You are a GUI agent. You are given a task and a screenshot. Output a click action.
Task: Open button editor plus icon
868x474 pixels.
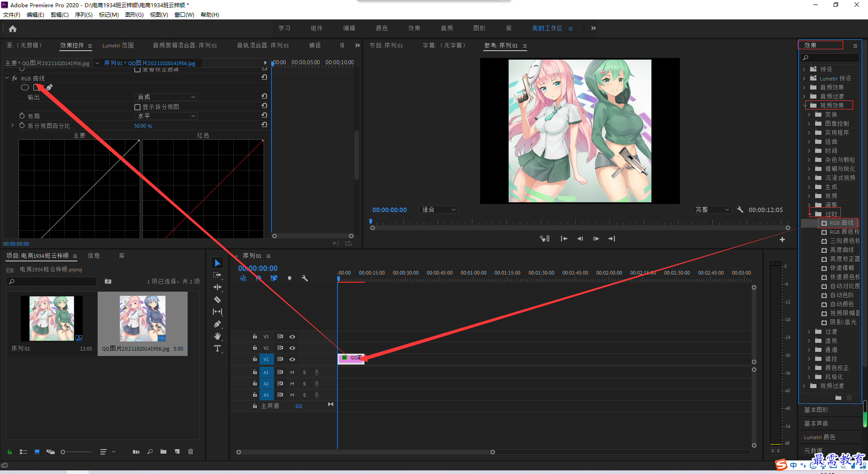[x=782, y=239]
